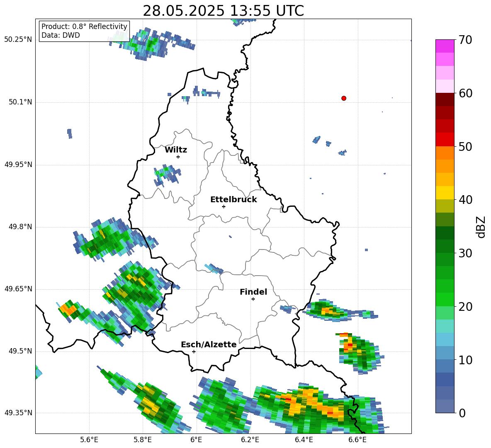This screenshot has height=448, width=491.
Task: Click the 5.8°E longitude label
Action: coord(143,440)
